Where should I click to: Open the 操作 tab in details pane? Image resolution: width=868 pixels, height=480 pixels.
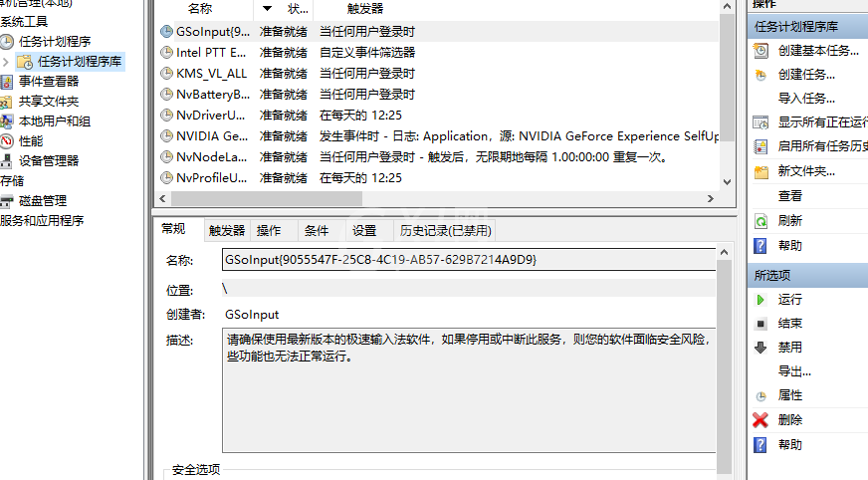tap(269, 231)
